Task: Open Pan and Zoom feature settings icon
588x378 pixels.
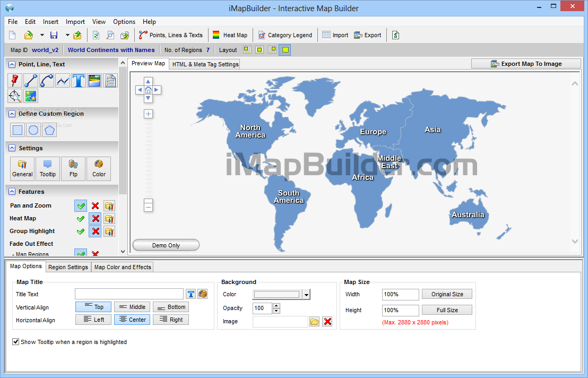Action: pos(109,206)
